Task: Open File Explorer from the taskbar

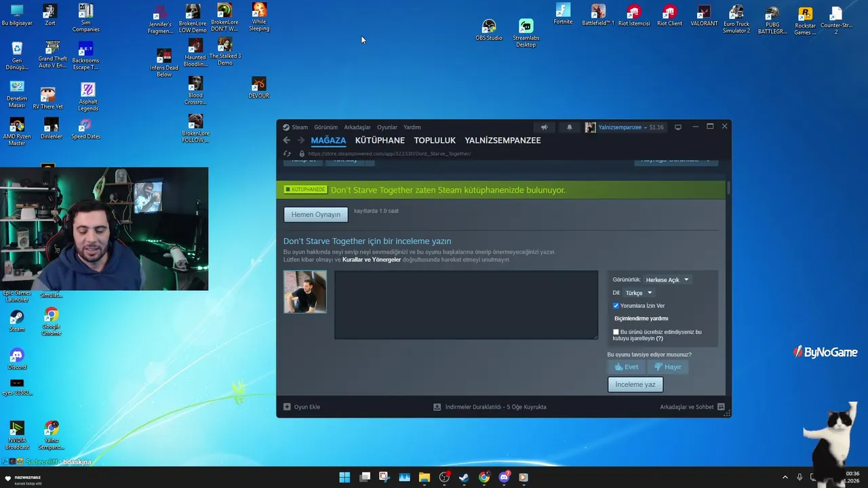Action: 425,477
